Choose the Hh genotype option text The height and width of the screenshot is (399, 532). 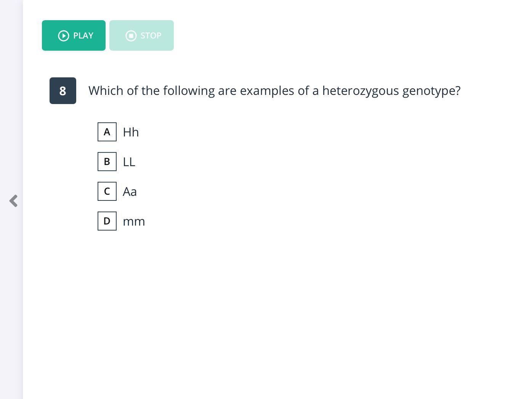pos(131,132)
